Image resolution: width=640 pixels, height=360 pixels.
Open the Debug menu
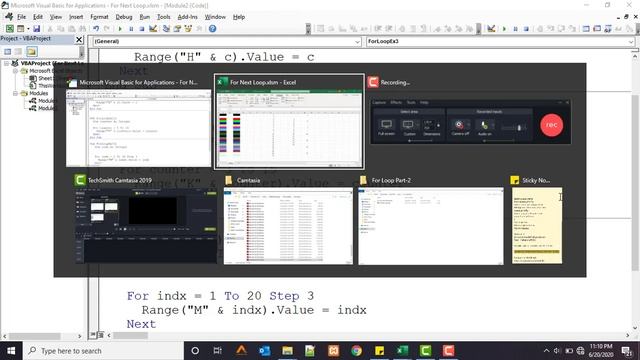pyautogui.click(x=124, y=17)
